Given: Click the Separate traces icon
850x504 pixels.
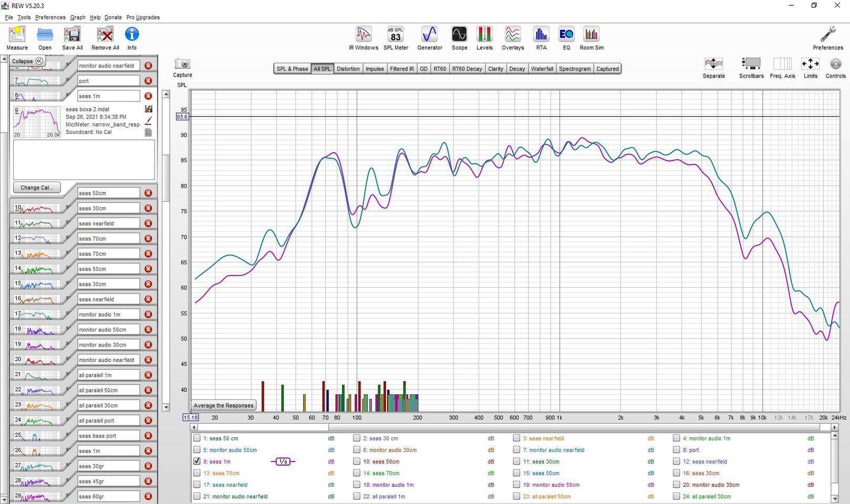Looking at the screenshot, I should coord(713,68).
